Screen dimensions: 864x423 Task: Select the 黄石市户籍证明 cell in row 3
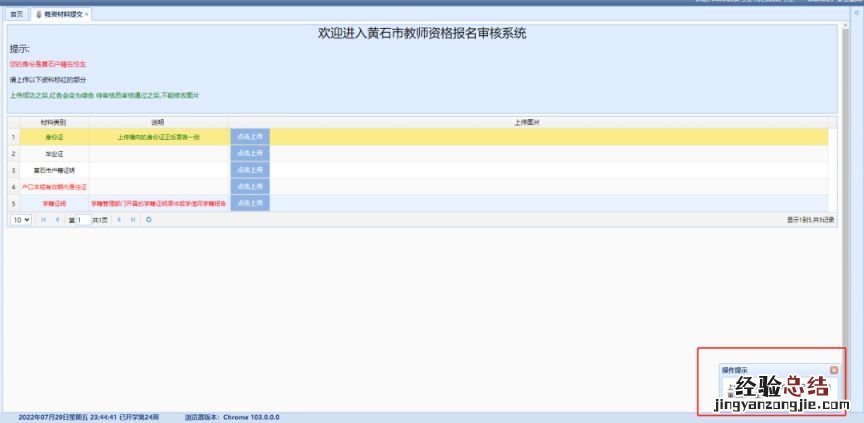[54, 170]
